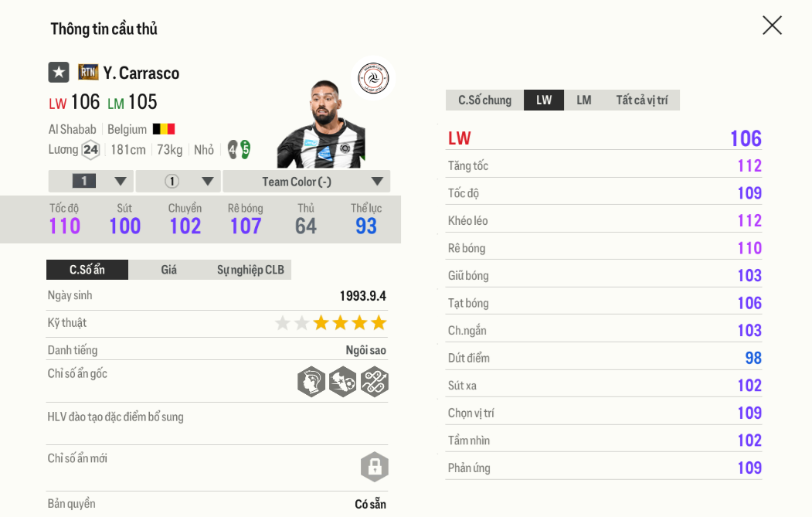Switch to the Giá tab
Image resolution: width=812 pixels, height=517 pixels.
pyautogui.click(x=169, y=270)
